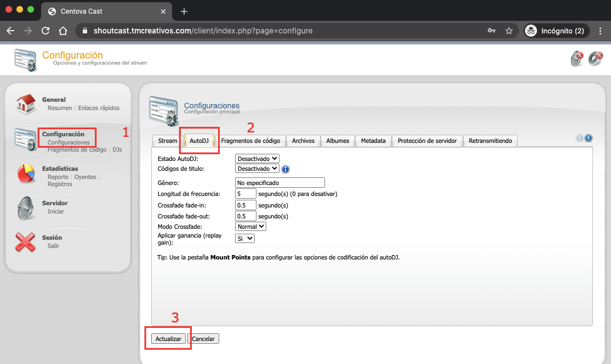611x364 pixels.
Task: Click the red X Sesión icon
Action: (x=26, y=242)
